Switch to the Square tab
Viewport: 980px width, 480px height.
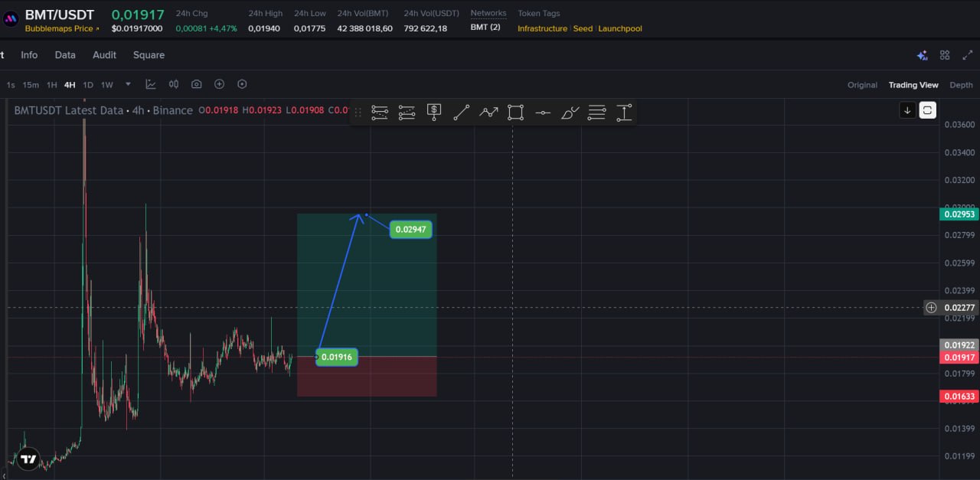coord(149,55)
